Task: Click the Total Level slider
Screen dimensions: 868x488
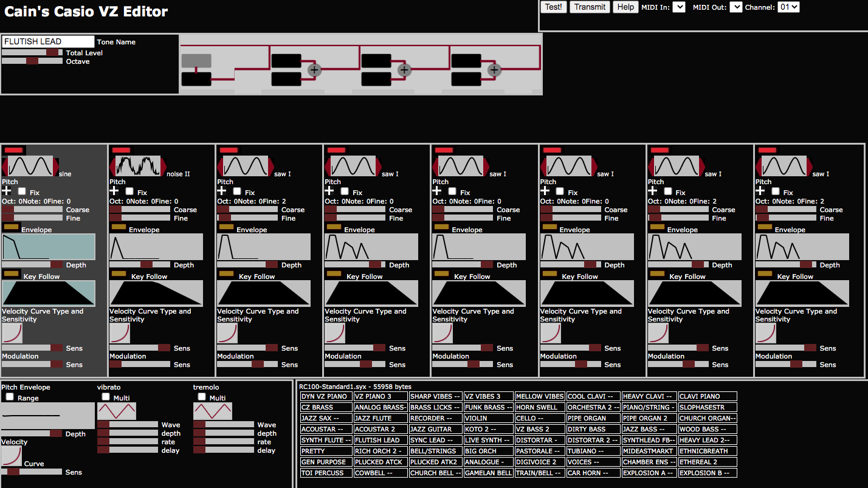Action: 32,53
